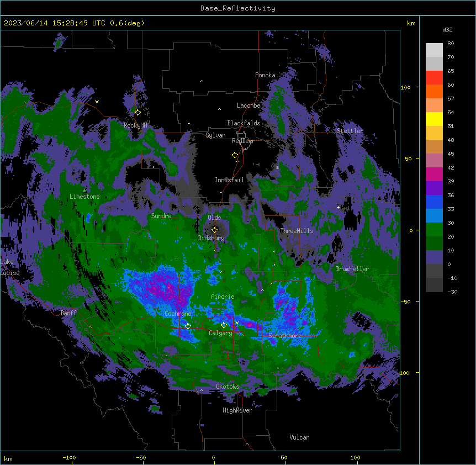Select the royal blue 33–36 dBZ legend swatch
Screen dimensions: 476x465
(434, 202)
